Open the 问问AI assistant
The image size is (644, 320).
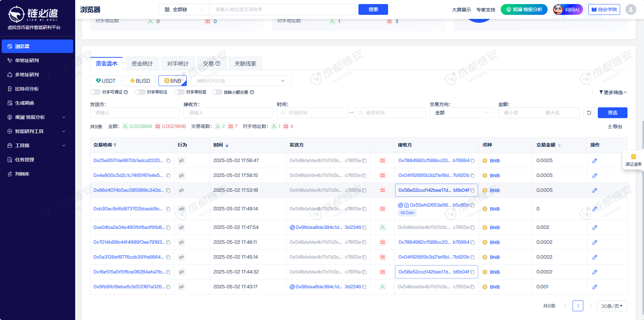(568, 9)
